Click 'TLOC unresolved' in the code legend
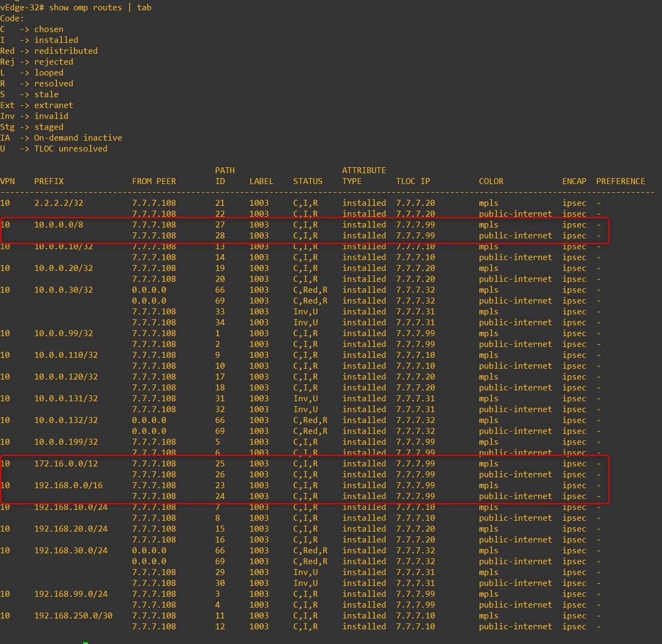This screenshot has height=644, width=662. [x=71, y=149]
